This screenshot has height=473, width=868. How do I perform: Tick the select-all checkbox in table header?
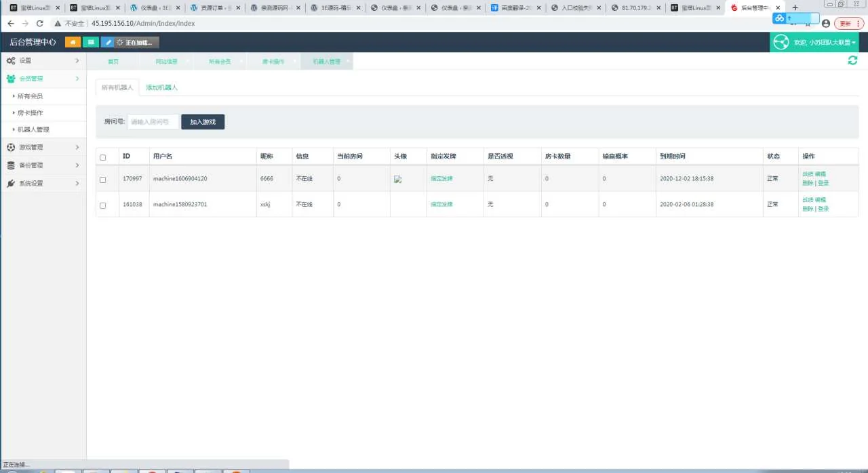point(103,157)
